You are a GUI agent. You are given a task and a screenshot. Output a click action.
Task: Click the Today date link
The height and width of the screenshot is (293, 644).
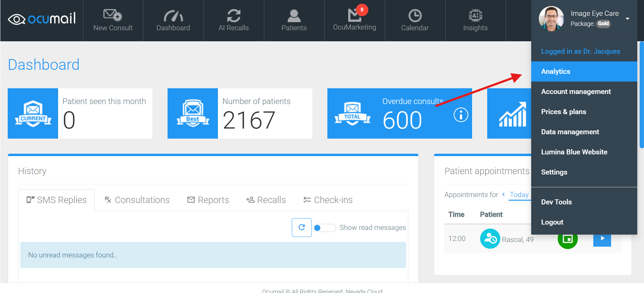click(x=519, y=195)
